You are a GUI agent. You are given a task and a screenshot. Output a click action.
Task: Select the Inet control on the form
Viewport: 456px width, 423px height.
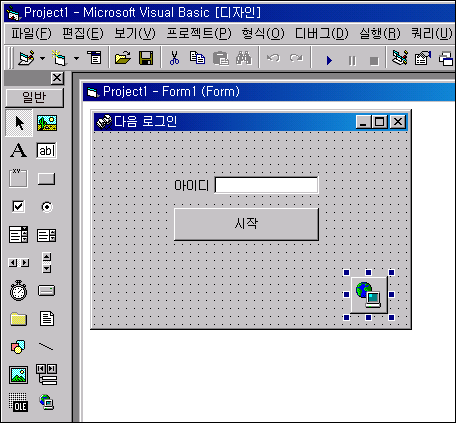369,295
